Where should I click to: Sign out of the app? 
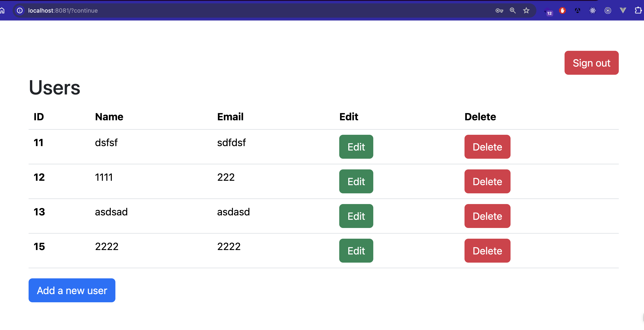tap(591, 63)
